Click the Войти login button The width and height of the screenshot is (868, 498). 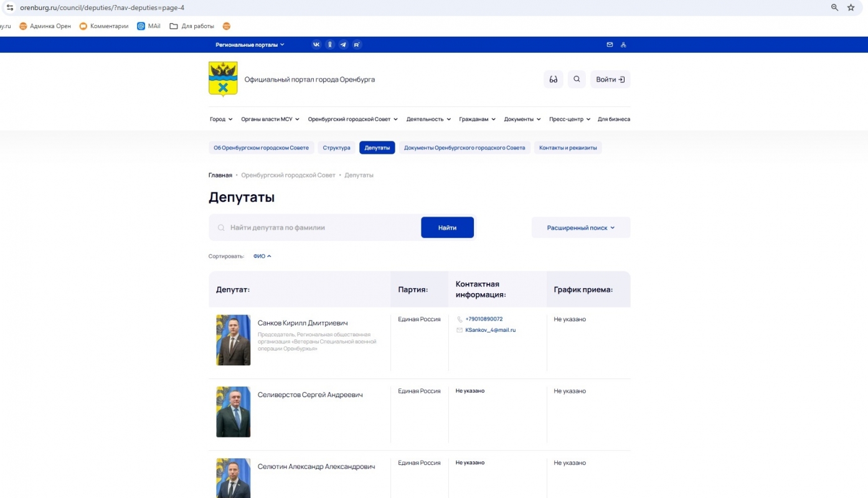coord(610,80)
